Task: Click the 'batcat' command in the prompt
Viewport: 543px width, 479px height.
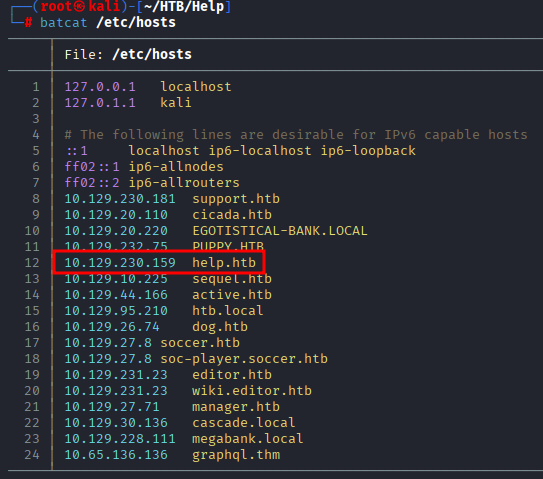Action: click(63, 23)
